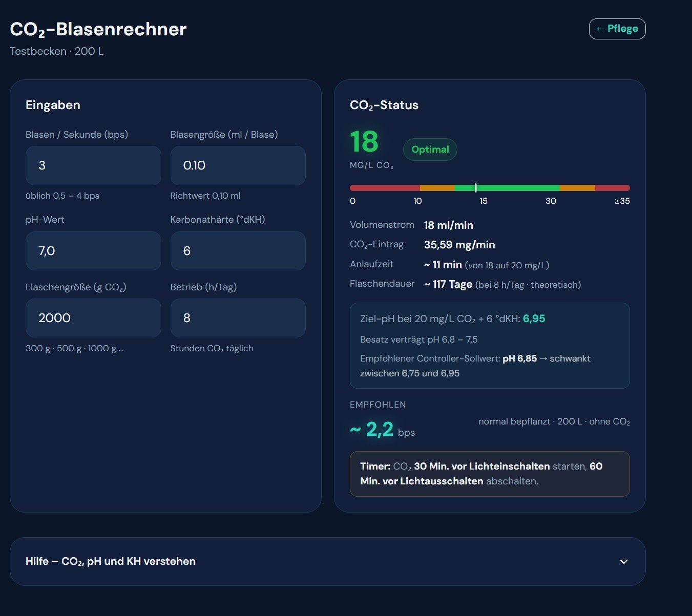The height and width of the screenshot is (616, 692).
Task: Click the white marker on CO₂ gauge
Action: pyautogui.click(x=476, y=188)
